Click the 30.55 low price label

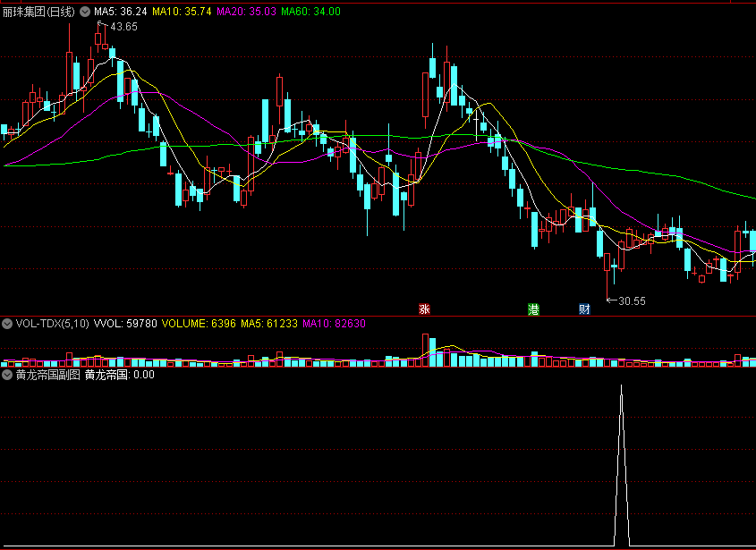633,301
